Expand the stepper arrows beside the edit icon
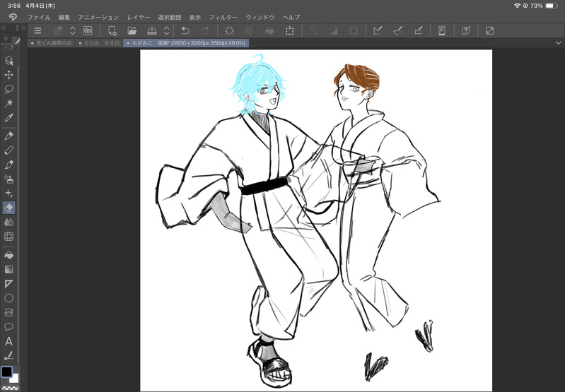Screen dimensions: 565x392 tap(72, 31)
